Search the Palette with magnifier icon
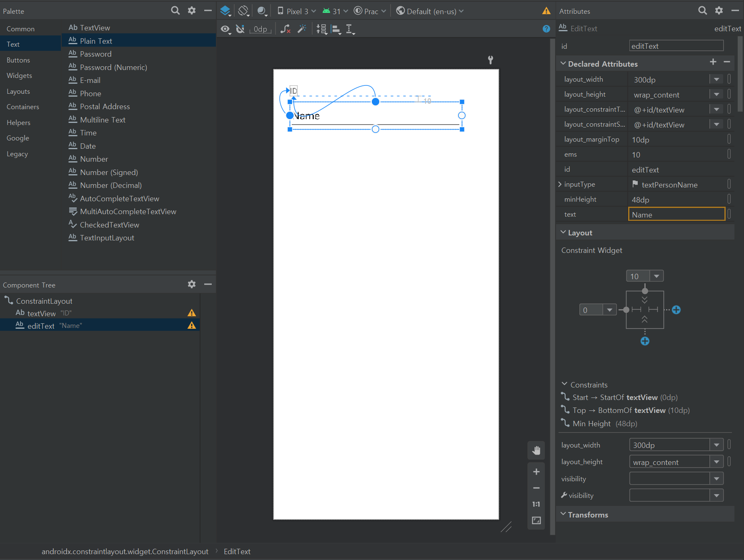This screenshot has width=744, height=560. coord(175,11)
